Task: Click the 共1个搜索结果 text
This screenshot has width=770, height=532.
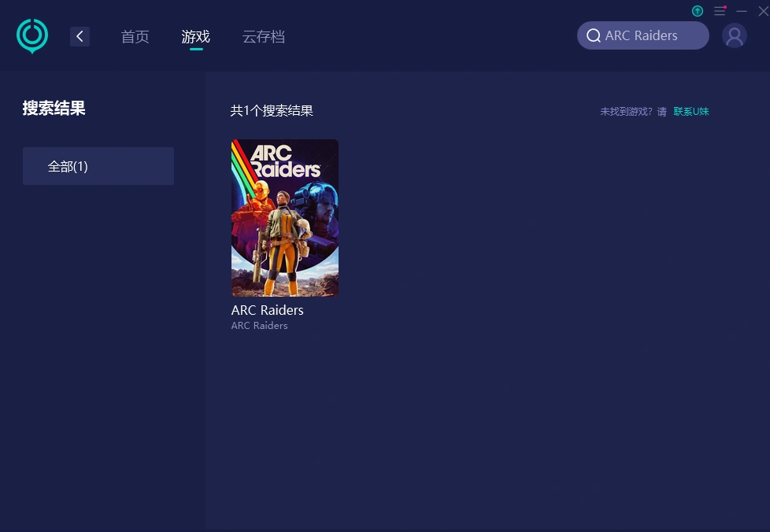Action: pyautogui.click(x=272, y=111)
